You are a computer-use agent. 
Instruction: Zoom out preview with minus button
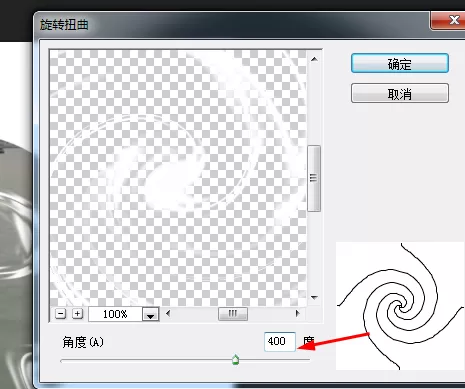point(60,314)
